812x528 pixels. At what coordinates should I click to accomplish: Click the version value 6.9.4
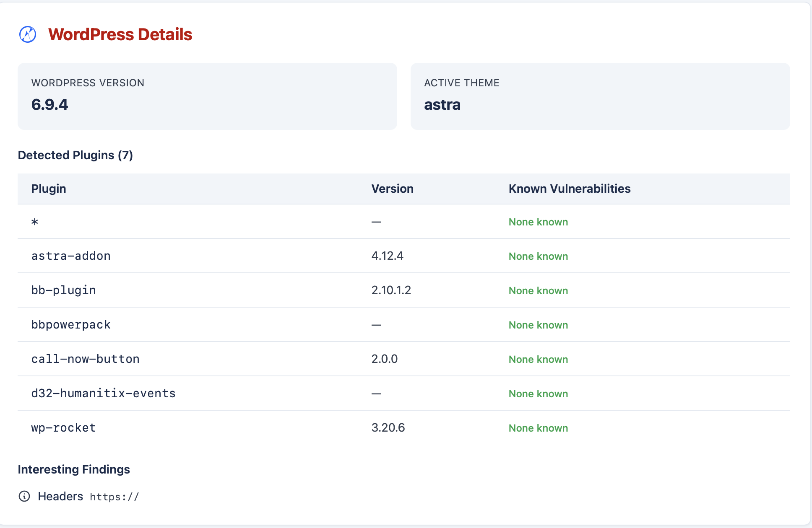coord(49,104)
